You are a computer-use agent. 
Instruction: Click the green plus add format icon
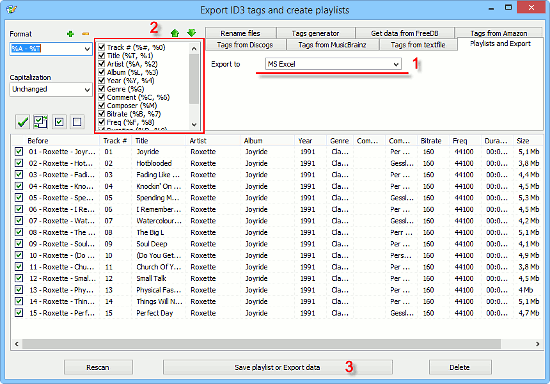(71, 34)
